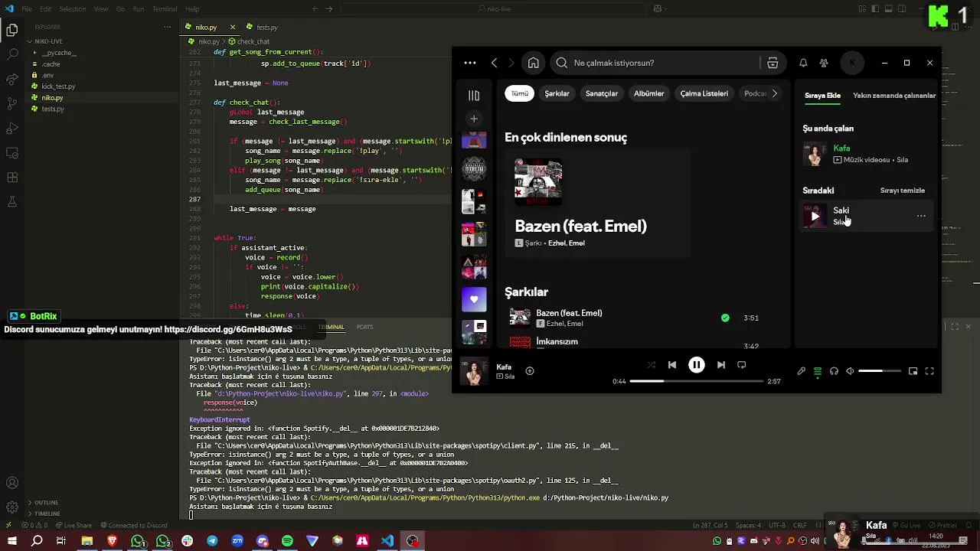Viewport: 980px width, 551px height.
Task: Open the Spotify three-dot menu
Action: pyautogui.click(x=470, y=63)
